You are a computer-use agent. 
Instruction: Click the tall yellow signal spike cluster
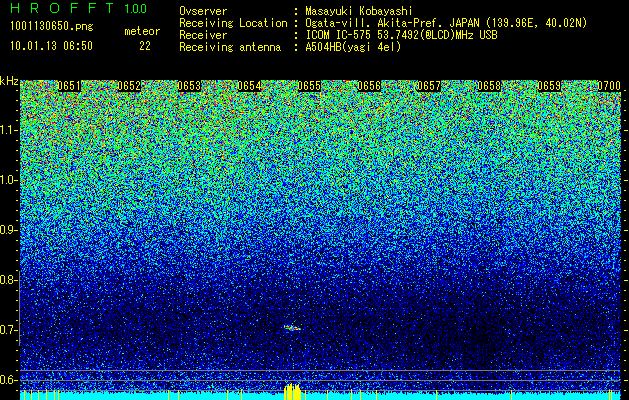[292, 392]
